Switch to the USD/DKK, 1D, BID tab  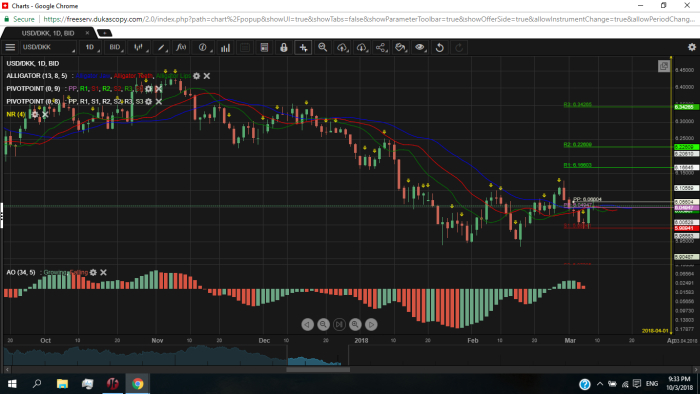click(x=48, y=33)
